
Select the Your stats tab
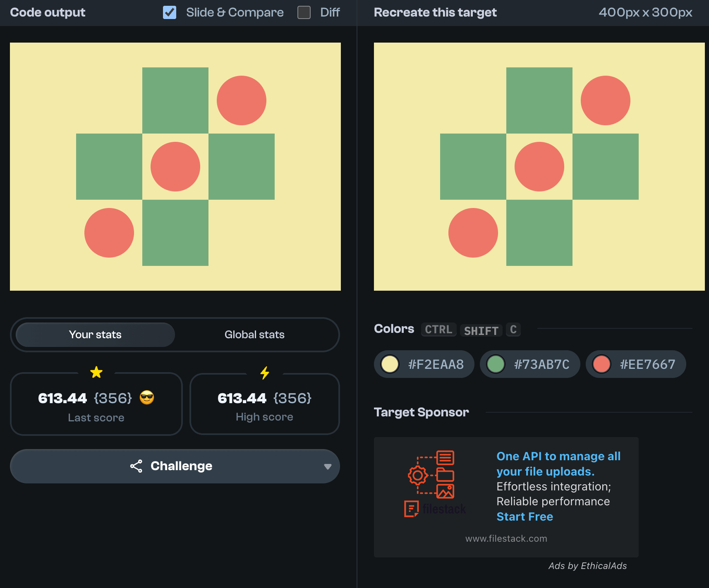point(95,335)
